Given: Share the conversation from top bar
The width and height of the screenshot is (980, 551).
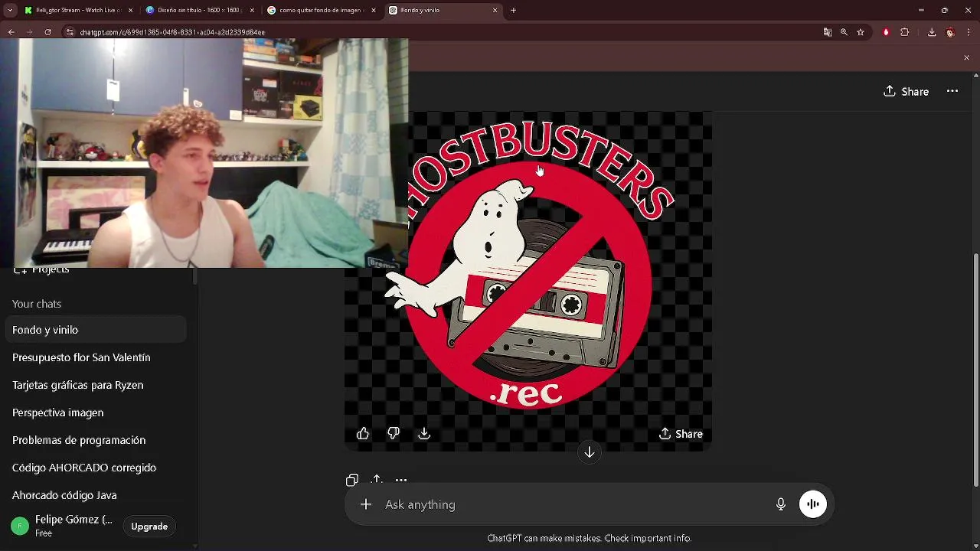Looking at the screenshot, I should (906, 91).
